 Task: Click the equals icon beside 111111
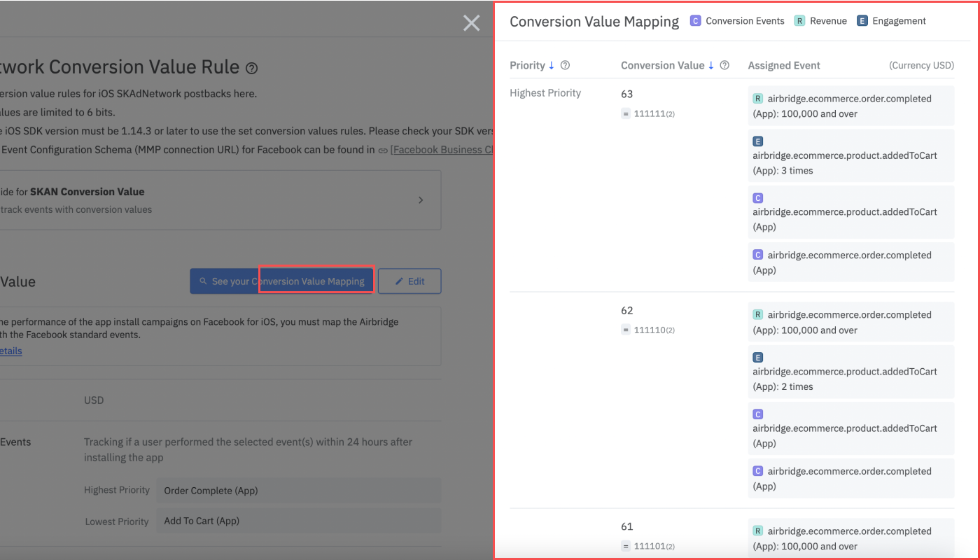(x=626, y=113)
